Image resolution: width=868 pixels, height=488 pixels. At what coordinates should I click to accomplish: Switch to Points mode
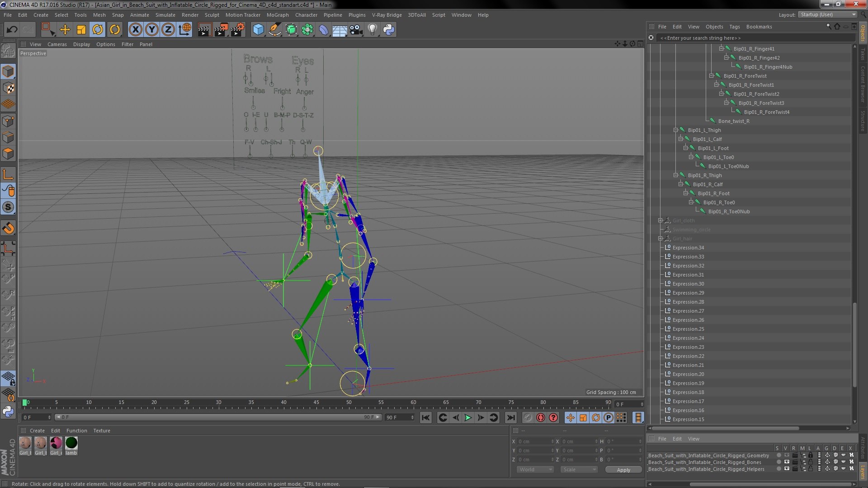(8, 121)
